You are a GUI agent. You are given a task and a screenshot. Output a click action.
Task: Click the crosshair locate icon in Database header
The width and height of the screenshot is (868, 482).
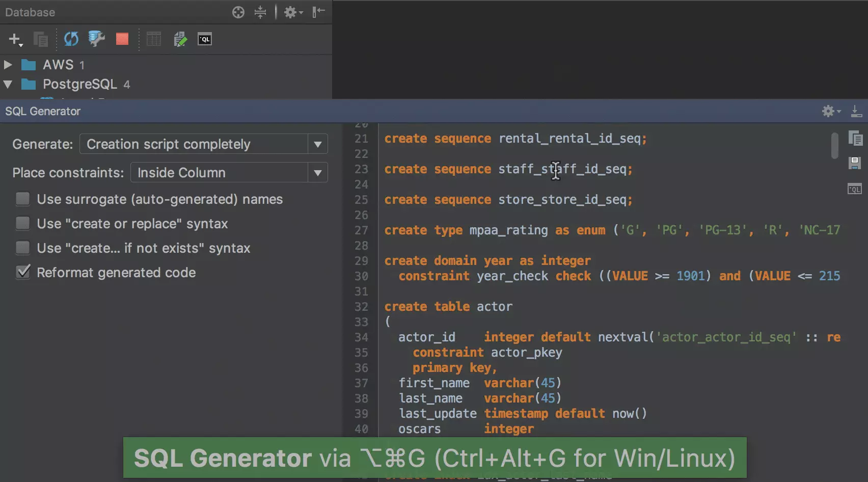pos(238,12)
